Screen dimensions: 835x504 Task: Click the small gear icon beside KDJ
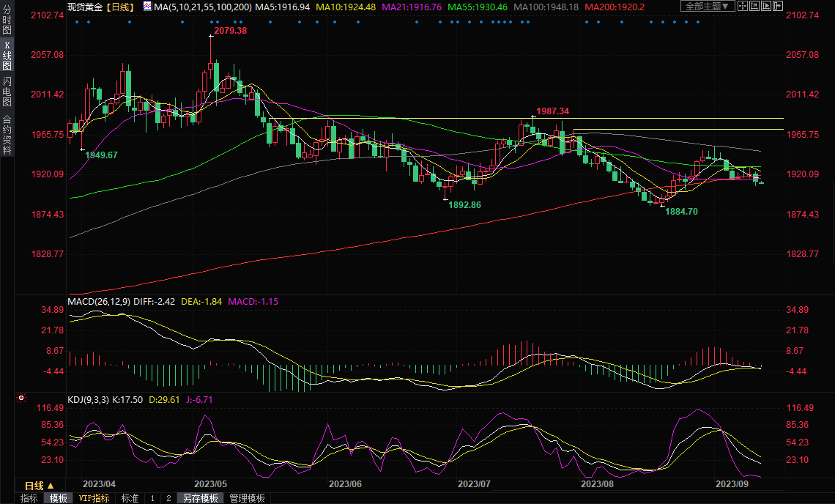[x=21, y=399]
